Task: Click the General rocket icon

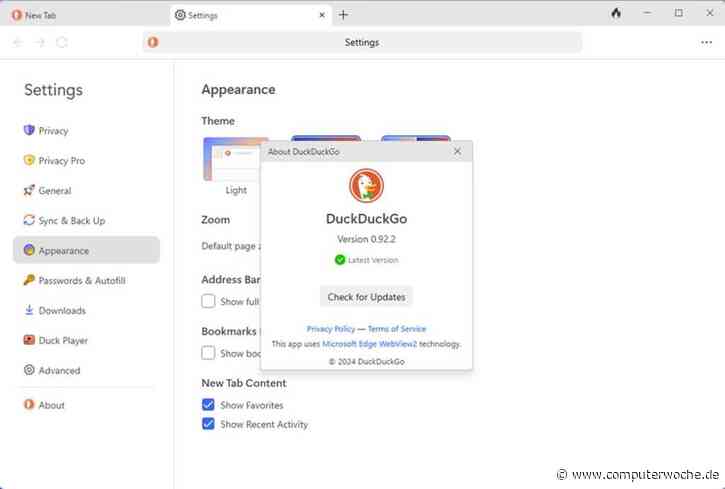Action: (x=29, y=190)
